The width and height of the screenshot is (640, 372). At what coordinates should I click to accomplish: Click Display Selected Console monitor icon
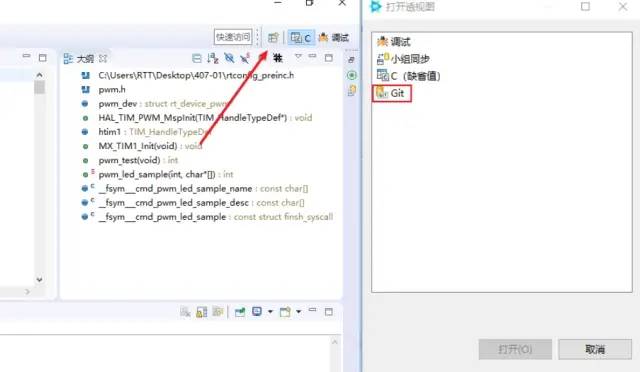tap(257, 312)
